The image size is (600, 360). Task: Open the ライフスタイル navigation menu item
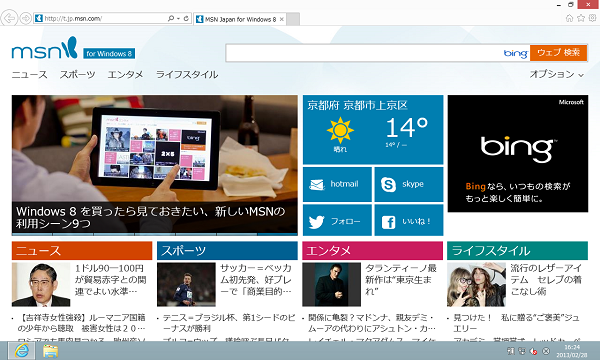187,75
